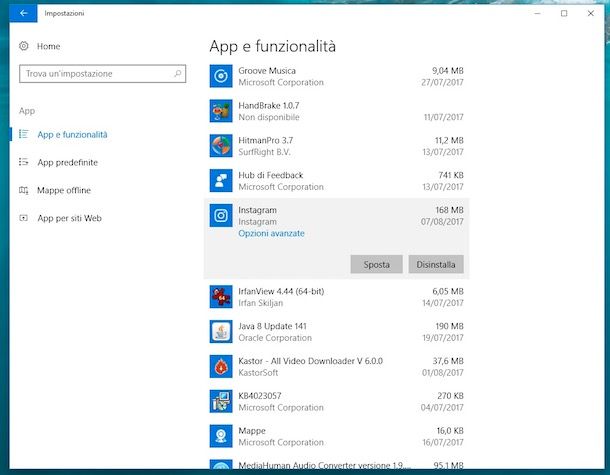Select Kastor - All Video Downloader entry

[337, 366]
